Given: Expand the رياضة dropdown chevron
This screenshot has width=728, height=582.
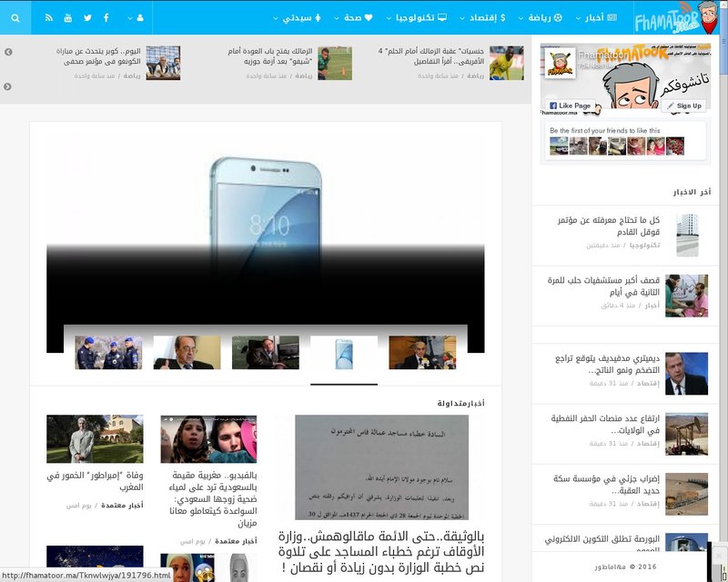Looking at the screenshot, I should click(x=521, y=18).
